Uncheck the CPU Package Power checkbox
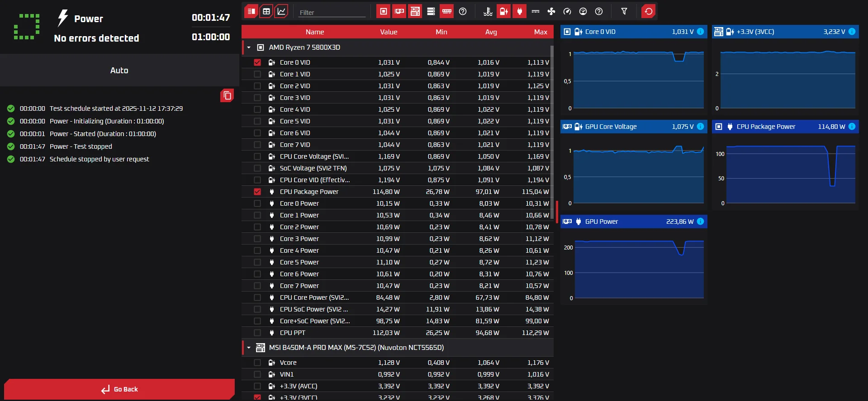The image size is (868, 401). click(x=257, y=192)
